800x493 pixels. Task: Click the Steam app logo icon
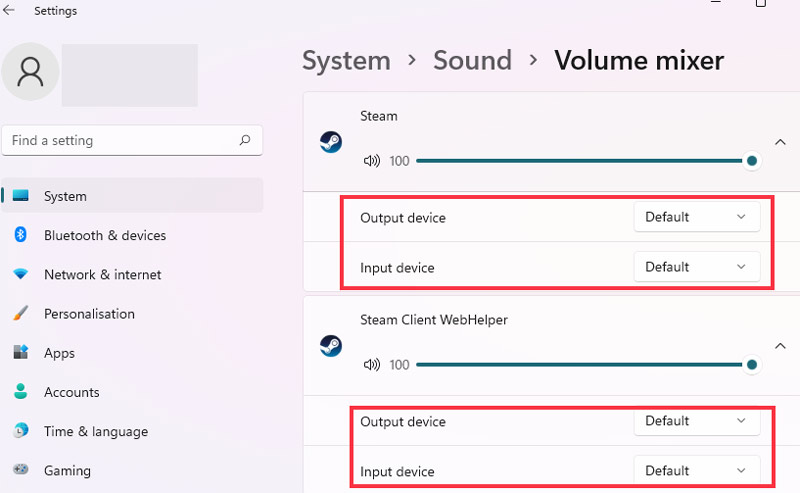point(331,142)
